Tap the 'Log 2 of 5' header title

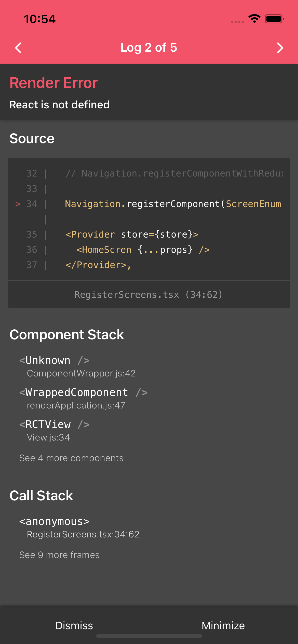point(149,48)
